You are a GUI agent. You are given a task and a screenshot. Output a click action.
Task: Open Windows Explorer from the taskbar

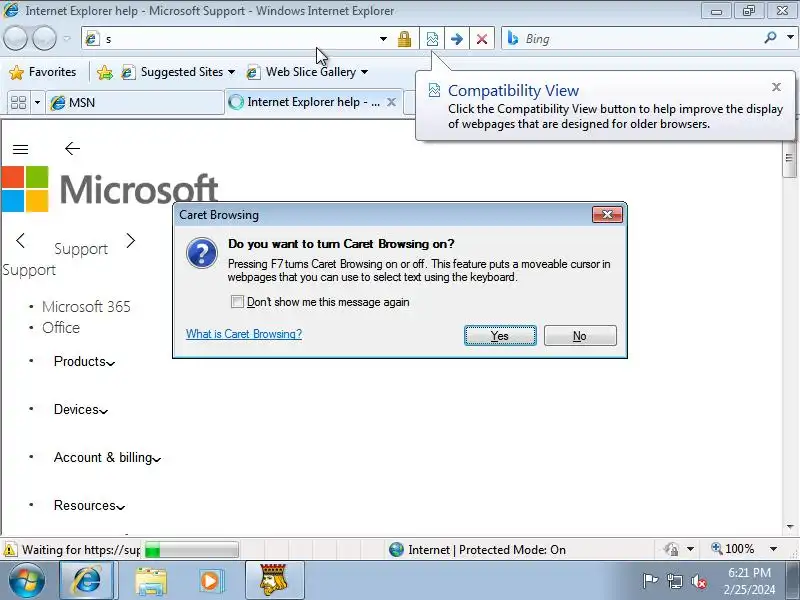pos(151,581)
